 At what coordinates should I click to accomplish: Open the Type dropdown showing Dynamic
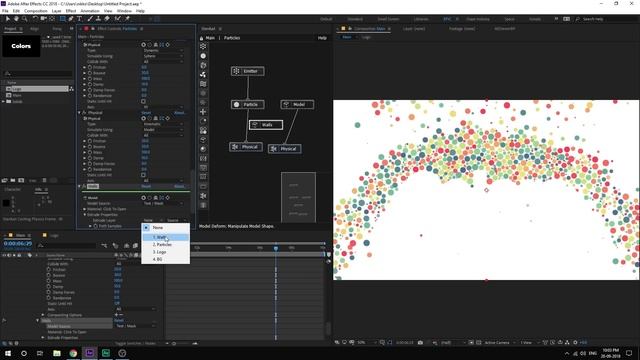[163, 51]
